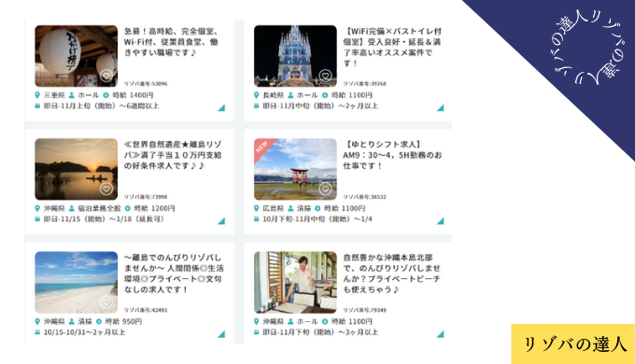Expand the 三重県 ホール job card corner arrow

point(221,107)
